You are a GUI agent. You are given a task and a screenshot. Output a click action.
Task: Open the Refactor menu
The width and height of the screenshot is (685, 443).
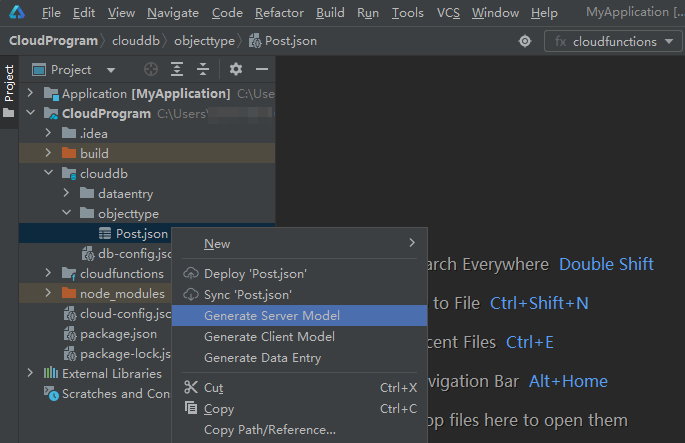[x=279, y=13]
